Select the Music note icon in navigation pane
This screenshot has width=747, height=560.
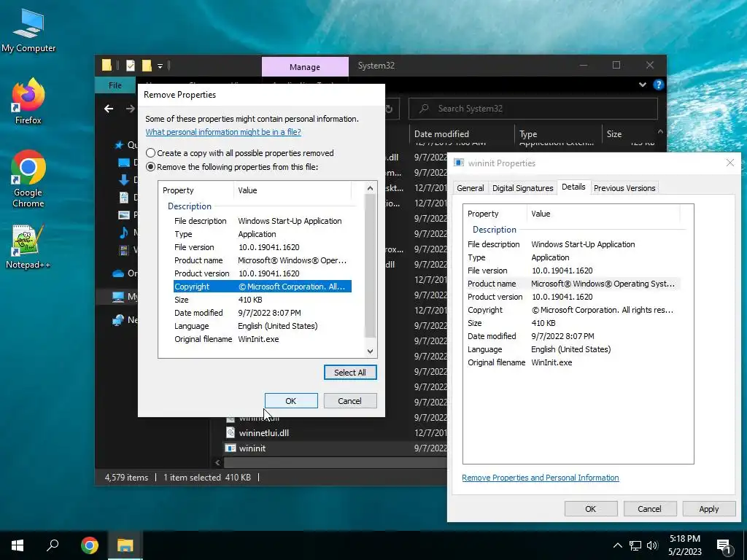pos(123,233)
